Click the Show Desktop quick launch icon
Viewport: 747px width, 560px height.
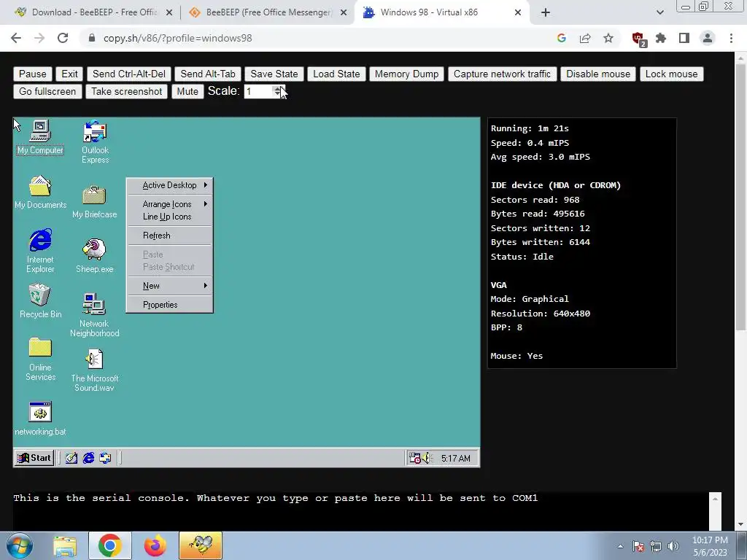71,458
